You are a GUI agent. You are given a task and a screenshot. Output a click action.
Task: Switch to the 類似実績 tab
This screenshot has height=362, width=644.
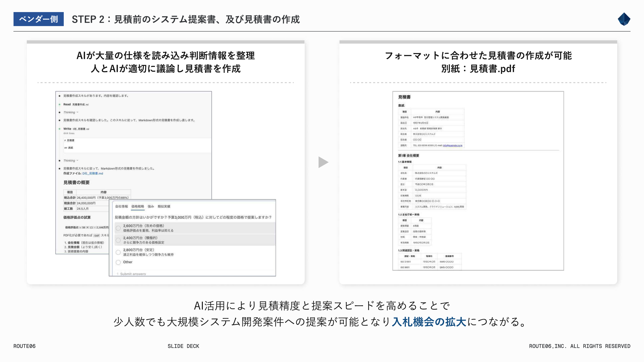164,206
